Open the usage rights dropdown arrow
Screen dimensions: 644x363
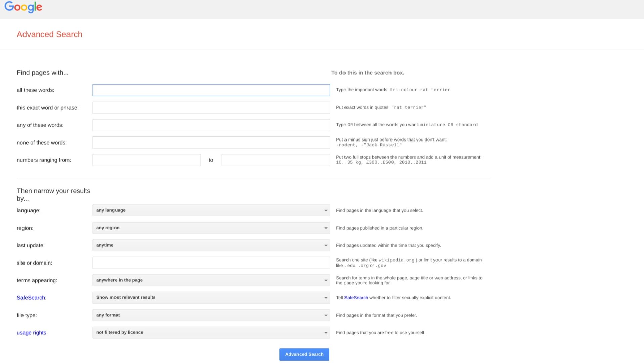(x=325, y=332)
